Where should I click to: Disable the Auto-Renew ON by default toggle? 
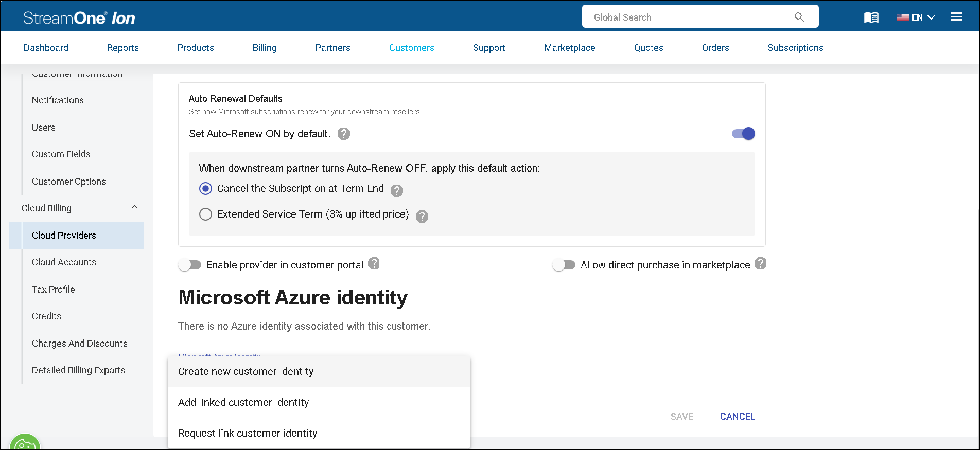[x=743, y=134]
